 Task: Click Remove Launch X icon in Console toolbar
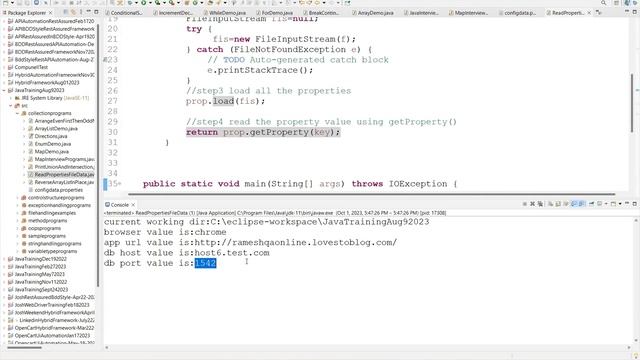pos(532,204)
